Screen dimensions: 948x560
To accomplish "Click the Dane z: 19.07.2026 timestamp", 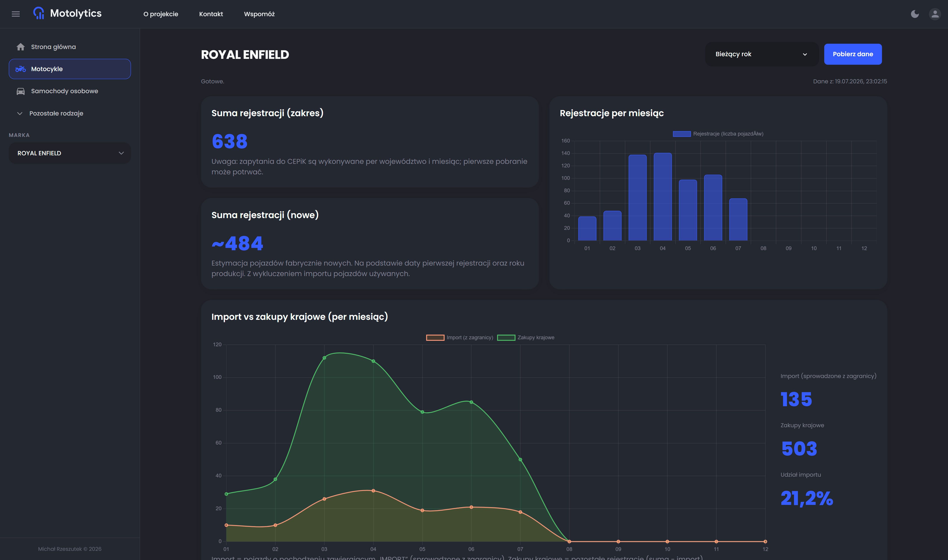I will click(850, 82).
